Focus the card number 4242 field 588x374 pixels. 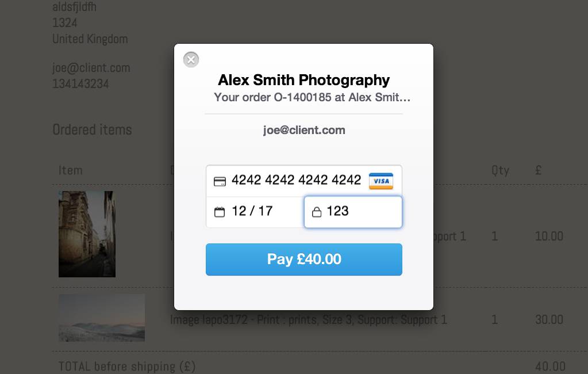click(x=303, y=181)
